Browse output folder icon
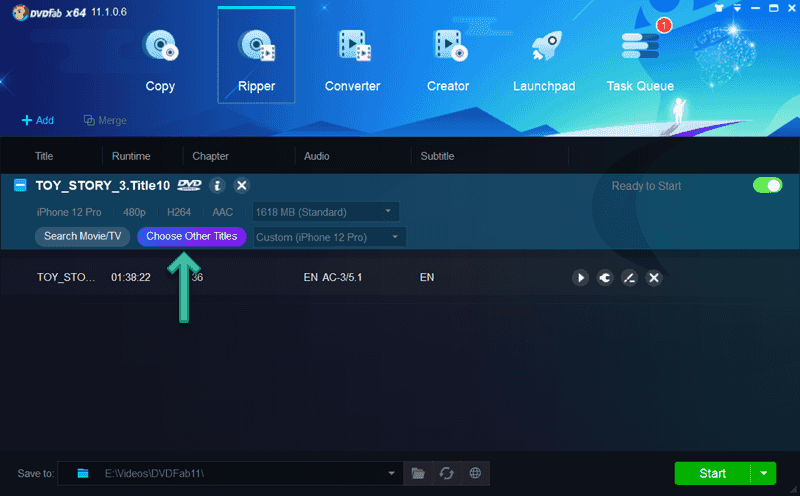This screenshot has height=496, width=800. (418, 474)
